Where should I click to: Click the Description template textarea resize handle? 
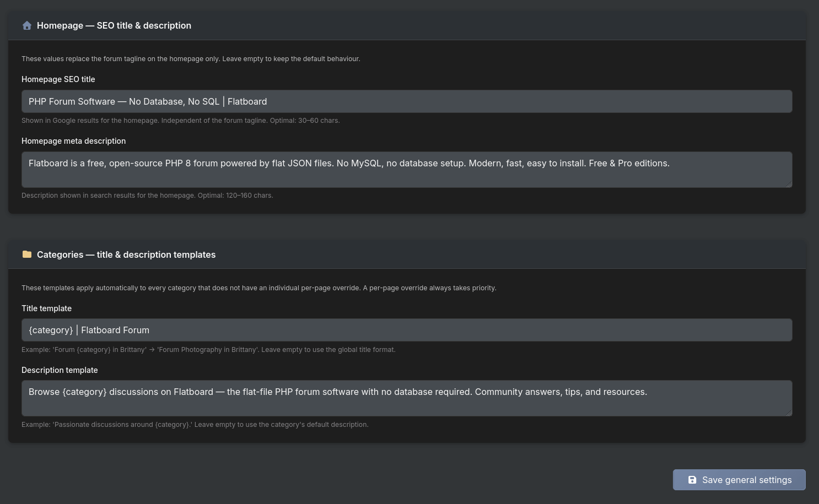[x=789, y=413]
